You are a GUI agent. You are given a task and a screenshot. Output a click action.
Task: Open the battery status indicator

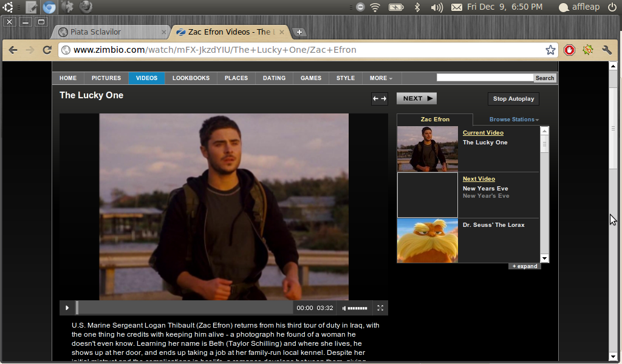tap(396, 7)
